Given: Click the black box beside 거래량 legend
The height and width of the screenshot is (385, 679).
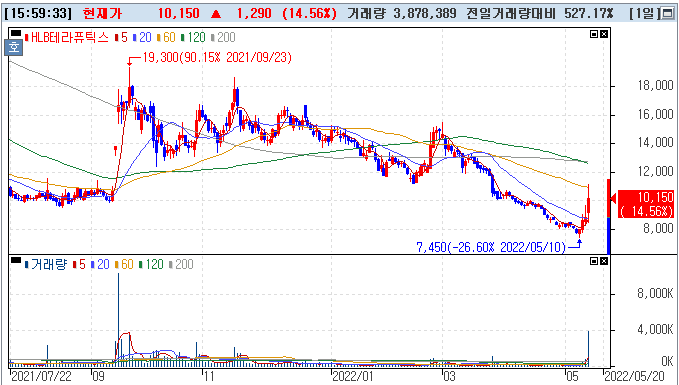Looking at the screenshot, I should [16, 260].
